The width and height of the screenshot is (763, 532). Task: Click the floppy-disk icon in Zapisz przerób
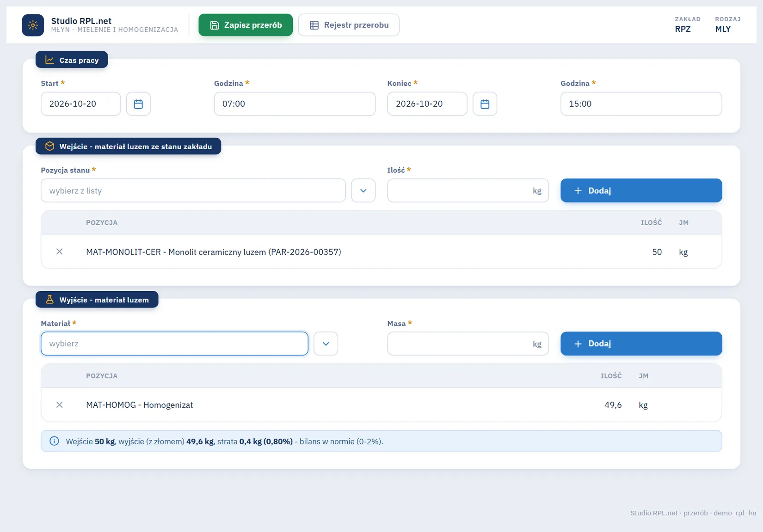point(215,25)
